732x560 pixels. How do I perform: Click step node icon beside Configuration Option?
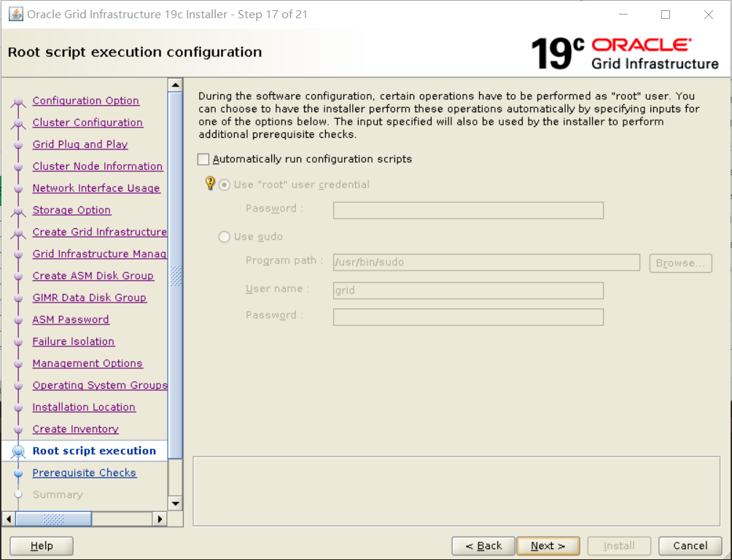[18, 101]
